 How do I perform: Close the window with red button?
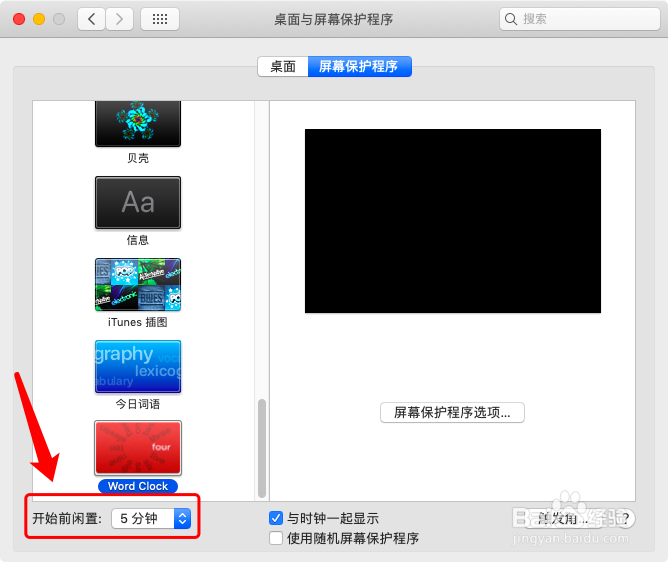19,19
